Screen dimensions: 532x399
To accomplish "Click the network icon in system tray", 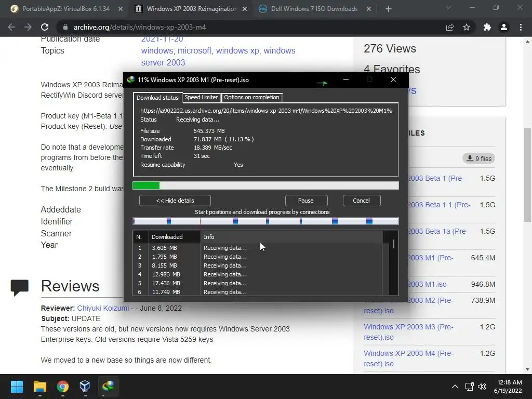I will coord(470,387).
